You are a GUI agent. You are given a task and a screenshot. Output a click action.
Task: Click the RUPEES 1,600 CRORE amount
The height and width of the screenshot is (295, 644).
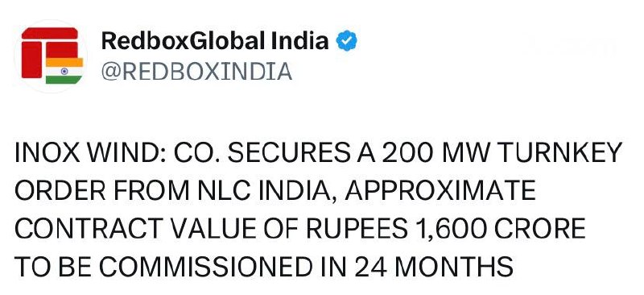pos(446,229)
